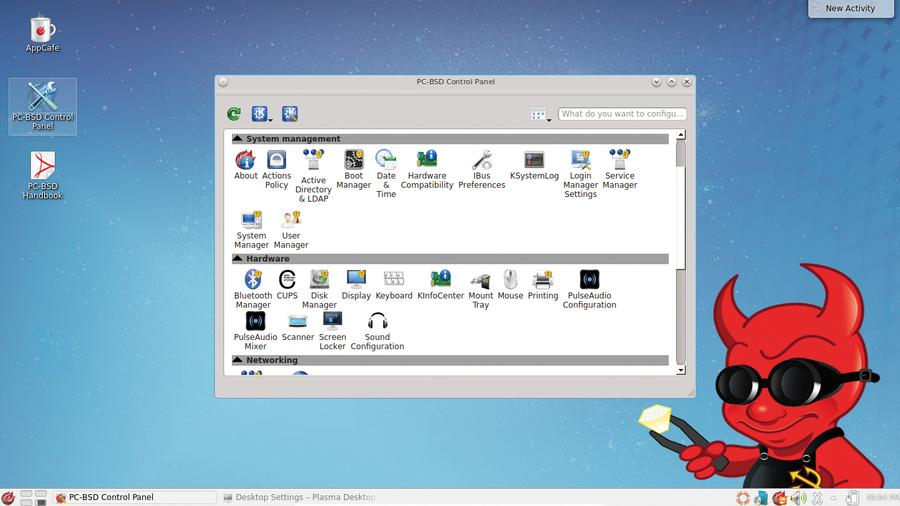The image size is (900, 506).
Task: Click the scrollbar up arrow
Action: click(x=681, y=135)
